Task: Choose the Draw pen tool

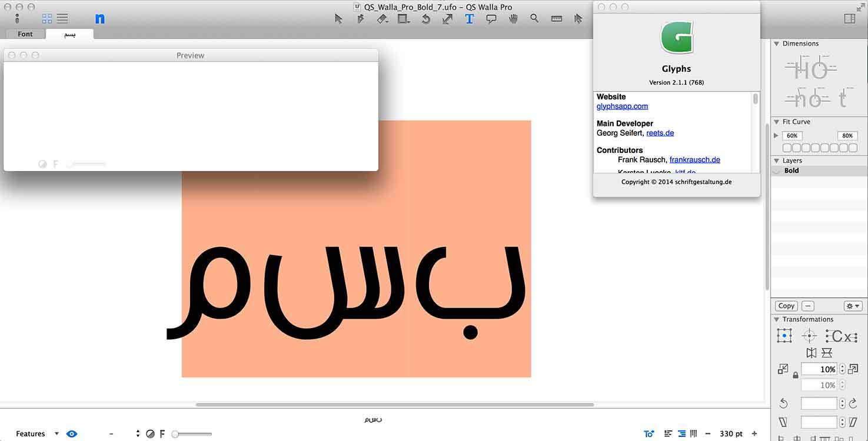Action: tap(361, 19)
